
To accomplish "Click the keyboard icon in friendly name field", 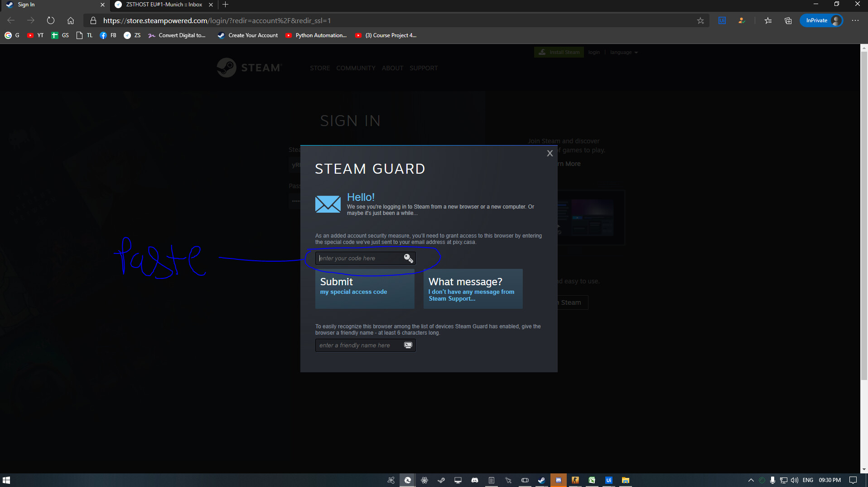I will [x=408, y=345].
